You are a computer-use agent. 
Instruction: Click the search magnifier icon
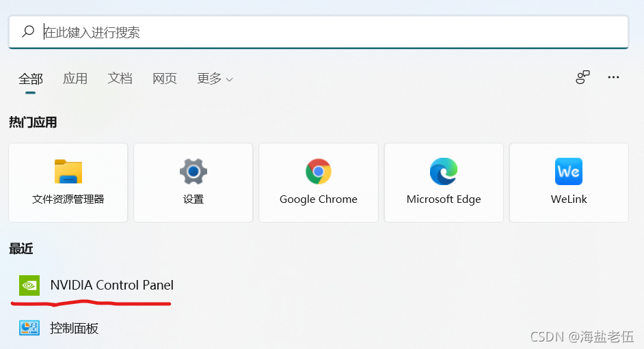pos(28,31)
